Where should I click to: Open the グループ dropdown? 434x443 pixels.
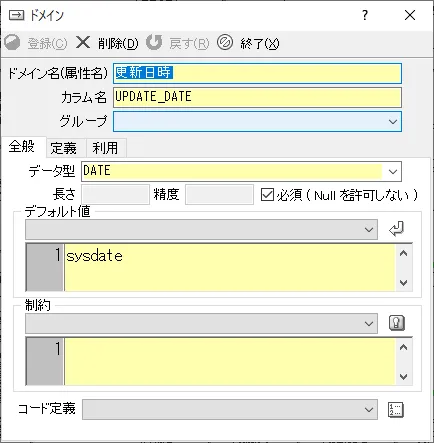coord(393,122)
